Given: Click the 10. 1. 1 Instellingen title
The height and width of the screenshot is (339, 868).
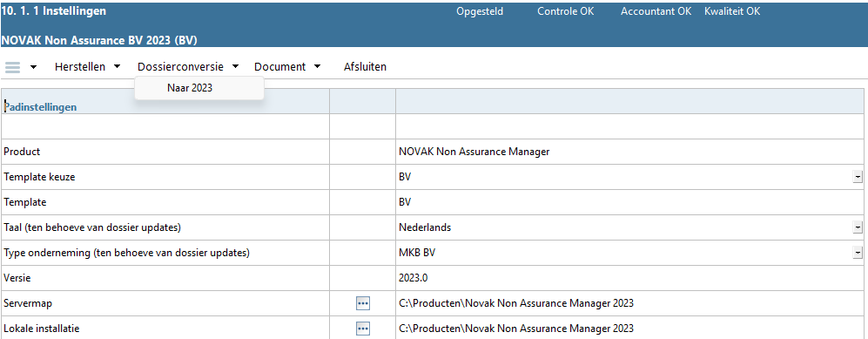Looking at the screenshot, I should 54,11.
